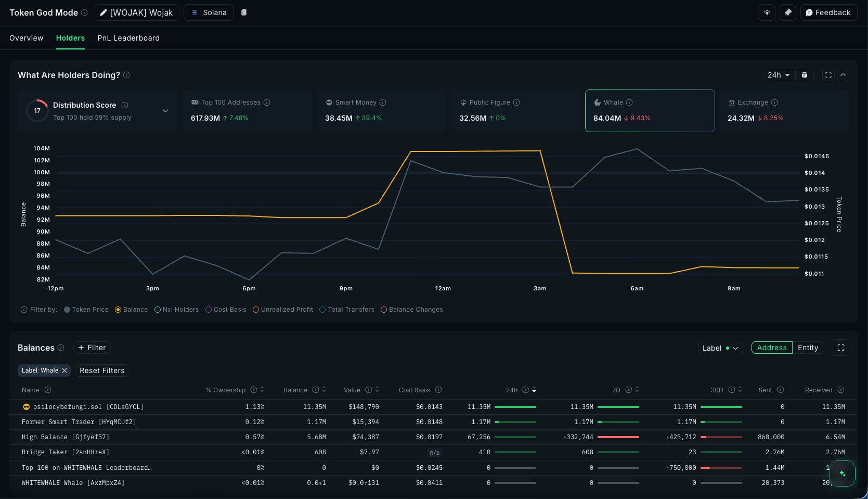
Task: Open the AI assistant sparkle button
Action: point(842,474)
